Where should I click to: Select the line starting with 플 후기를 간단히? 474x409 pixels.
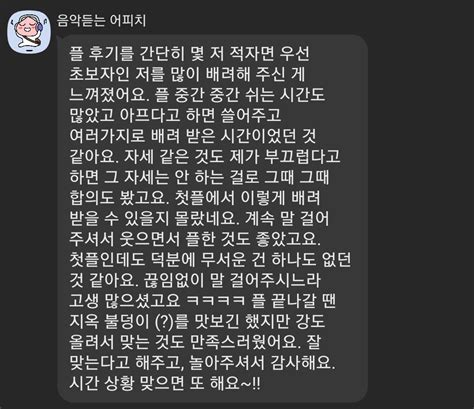(189, 54)
